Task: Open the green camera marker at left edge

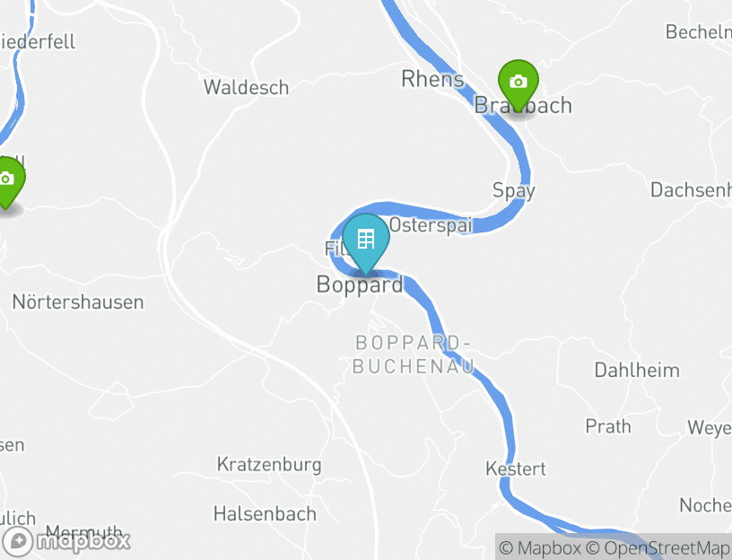Action: point(6,182)
